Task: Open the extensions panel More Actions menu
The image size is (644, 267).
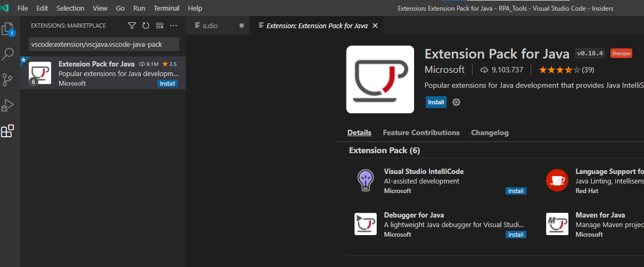Action: 174,26
